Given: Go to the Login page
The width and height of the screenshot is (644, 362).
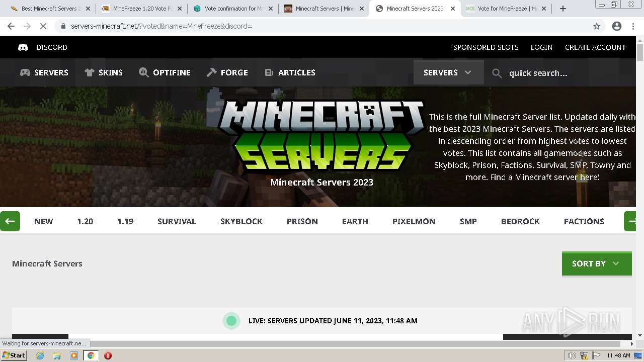Looking at the screenshot, I should pyautogui.click(x=541, y=47).
